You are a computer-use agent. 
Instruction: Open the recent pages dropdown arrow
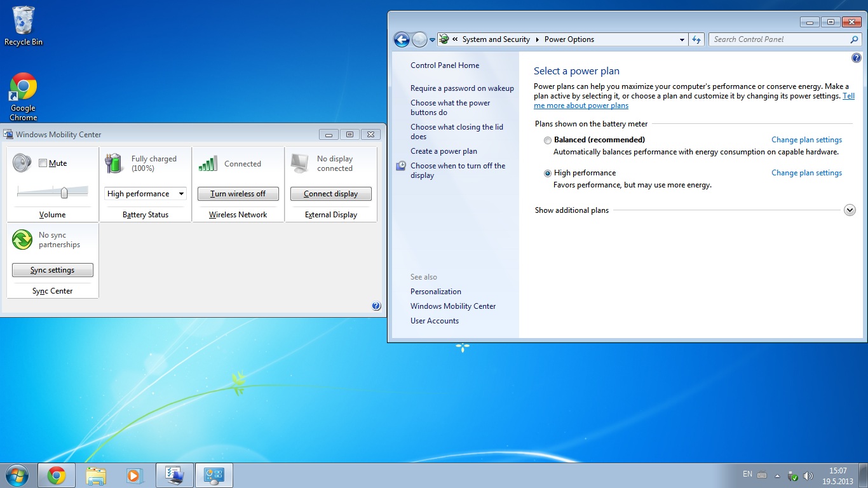coord(433,39)
